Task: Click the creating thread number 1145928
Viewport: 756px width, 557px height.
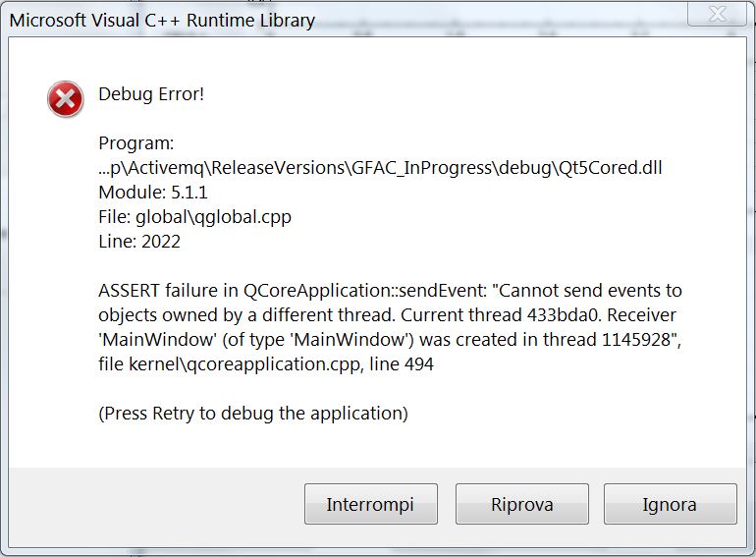Action: pyautogui.click(x=636, y=340)
